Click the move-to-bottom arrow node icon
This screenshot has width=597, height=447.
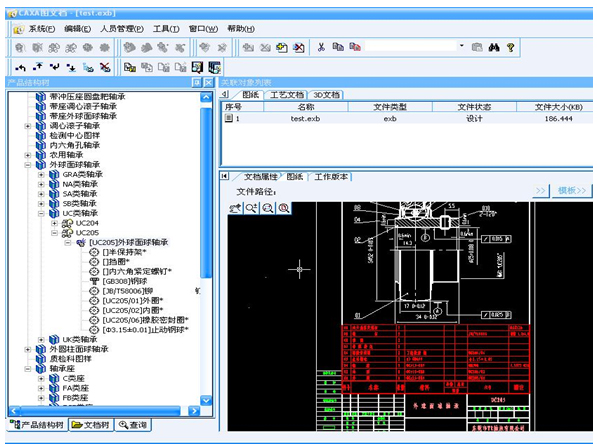click(x=71, y=68)
